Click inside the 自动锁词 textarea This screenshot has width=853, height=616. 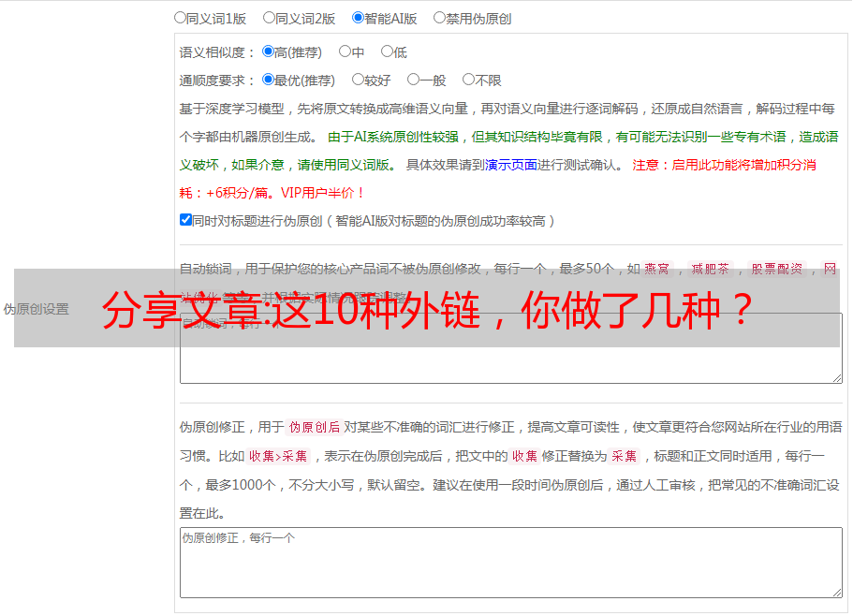click(511, 348)
